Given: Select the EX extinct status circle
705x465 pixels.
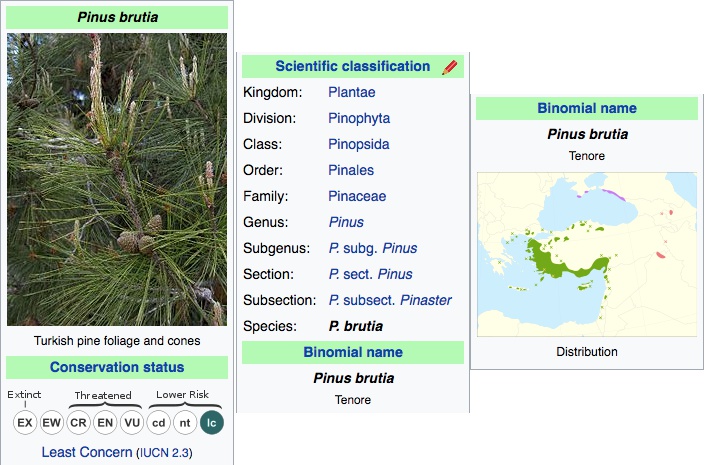Looking at the screenshot, I should click(x=25, y=423).
